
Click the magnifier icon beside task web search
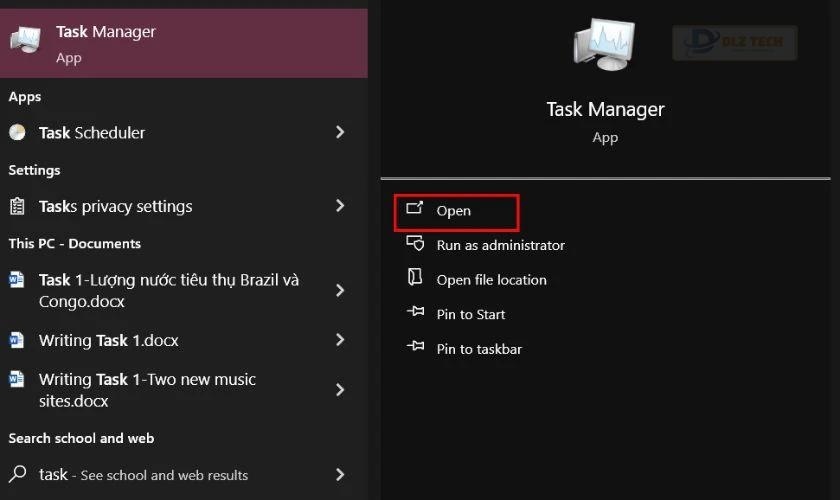17,474
